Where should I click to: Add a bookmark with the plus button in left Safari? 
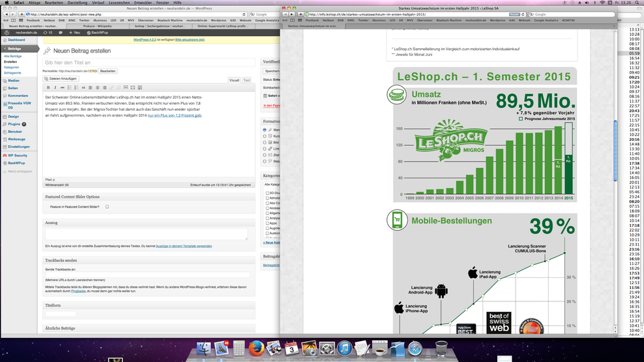click(x=22, y=14)
